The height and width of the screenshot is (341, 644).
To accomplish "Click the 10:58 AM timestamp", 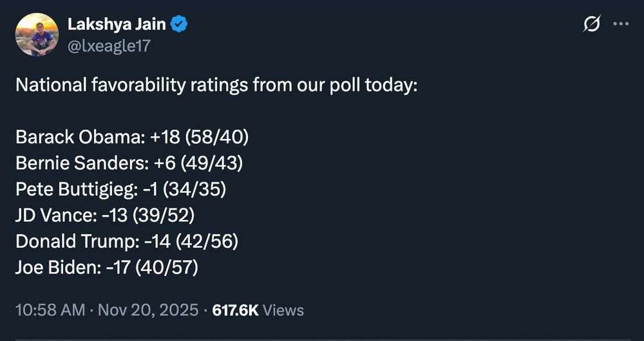I will point(50,310).
